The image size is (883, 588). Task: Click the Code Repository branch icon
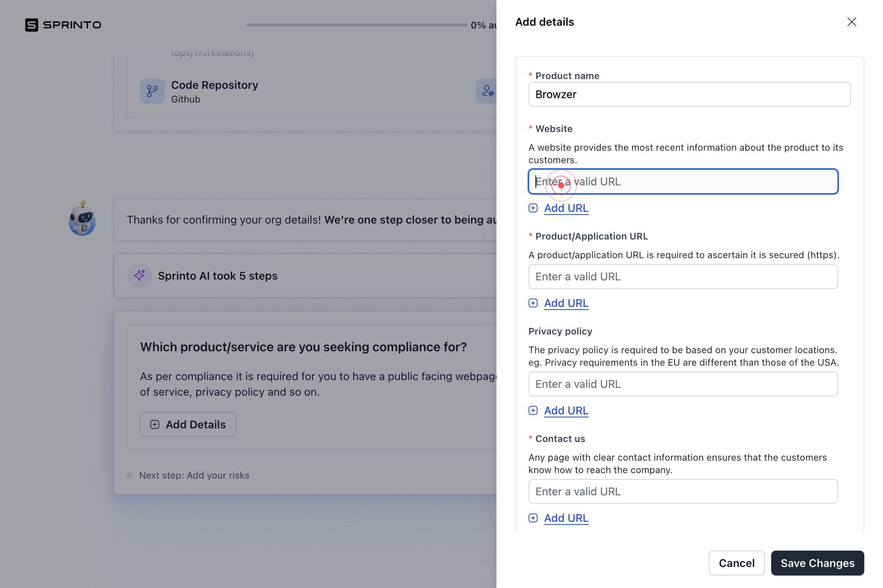[152, 91]
